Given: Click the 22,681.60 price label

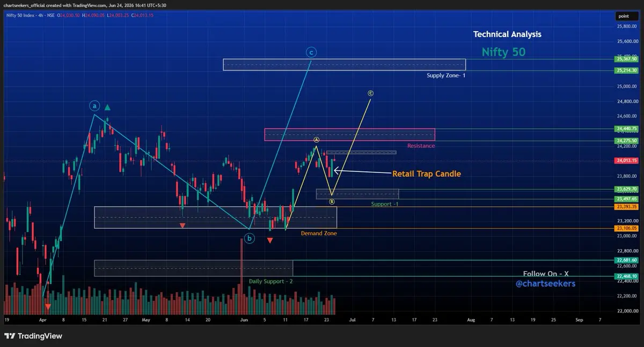Looking at the screenshot, I should [x=627, y=260].
